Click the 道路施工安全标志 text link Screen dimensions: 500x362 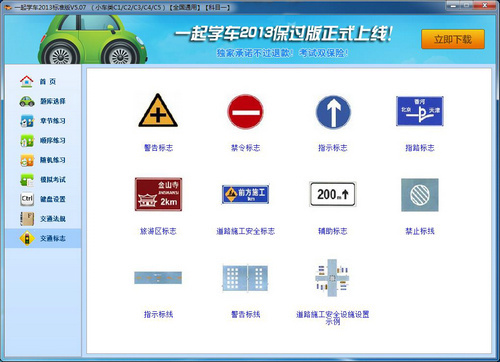coord(246,231)
